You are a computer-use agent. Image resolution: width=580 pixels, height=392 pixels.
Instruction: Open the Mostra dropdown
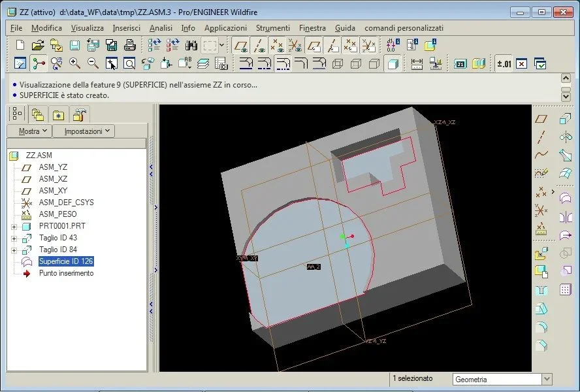(x=29, y=131)
